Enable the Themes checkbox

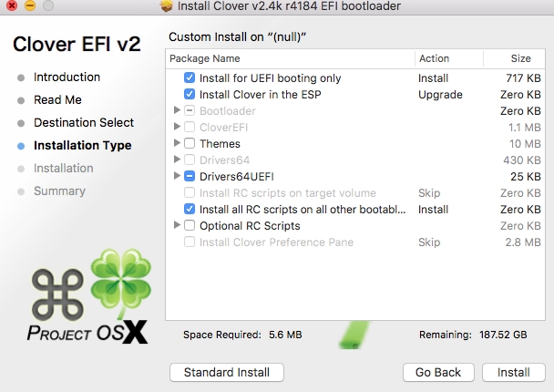[190, 144]
